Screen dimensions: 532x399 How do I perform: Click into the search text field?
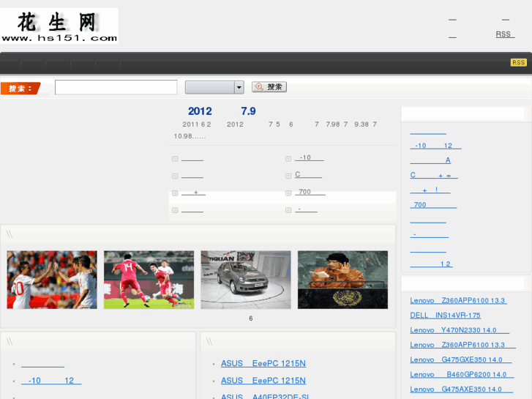point(116,87)
